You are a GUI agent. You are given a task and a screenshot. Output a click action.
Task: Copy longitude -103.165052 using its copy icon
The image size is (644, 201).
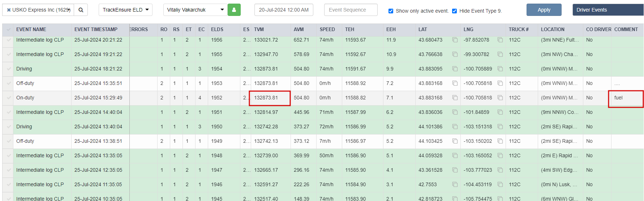(500, 155)
